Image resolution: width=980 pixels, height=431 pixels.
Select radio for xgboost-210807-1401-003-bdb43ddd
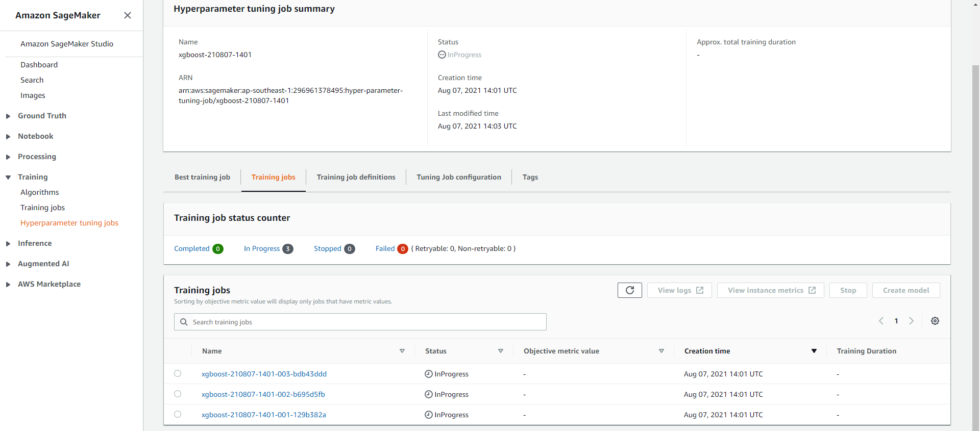tap(178, 373)
